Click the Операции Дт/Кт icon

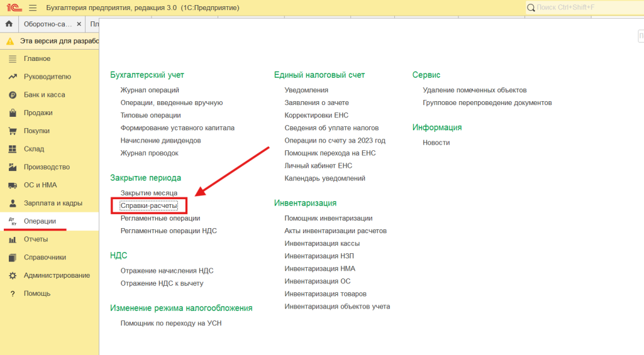click(13, 221)
